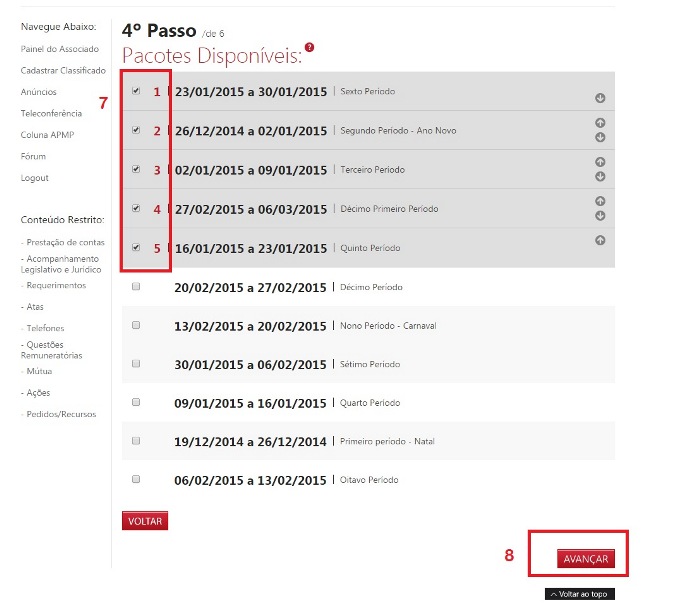Open Cadastrar Classificado in sidebar

(63, 71)
